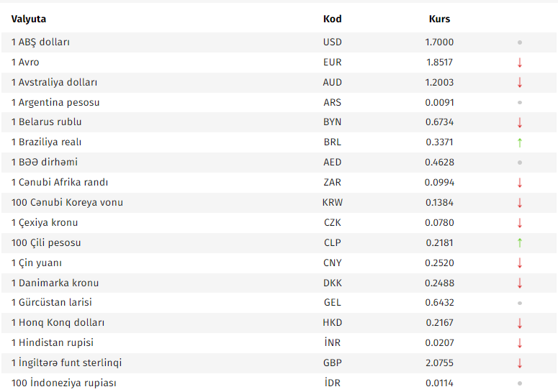Click the grey dot for İndoneziya rupiası
Image resolution: width=558 pixels, height=392 pixels.
click(519, 383)
